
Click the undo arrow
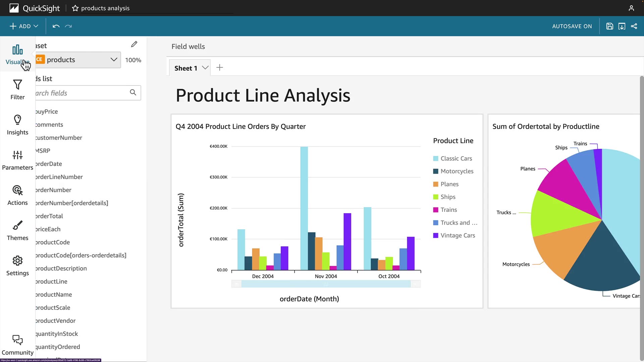[x=56, y=26]
